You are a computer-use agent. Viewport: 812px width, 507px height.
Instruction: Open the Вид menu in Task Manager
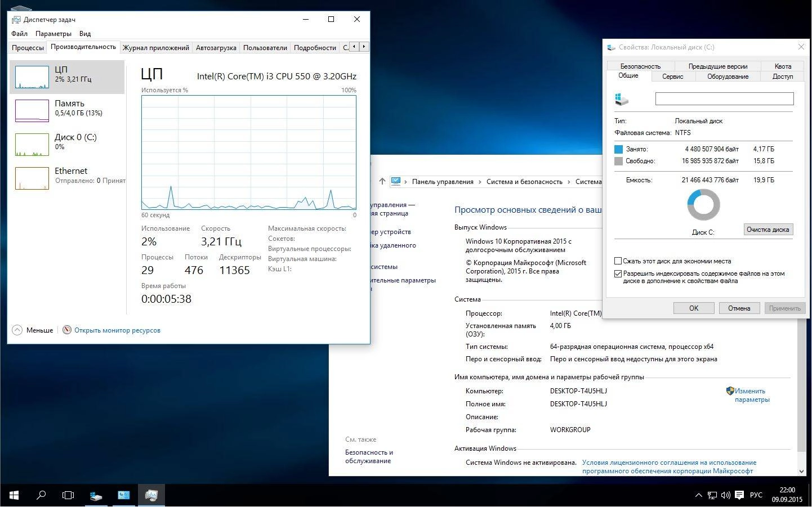pos(85,34)
